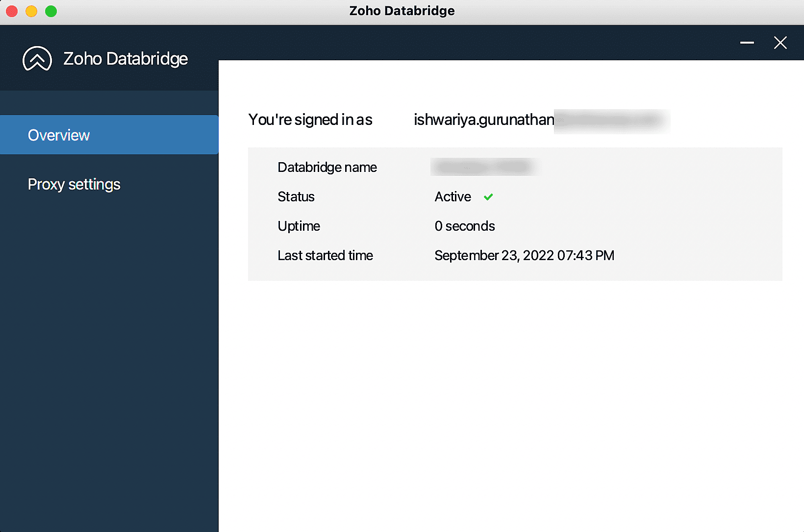Click the in-app minimize dash icon

tap(747, 43)
